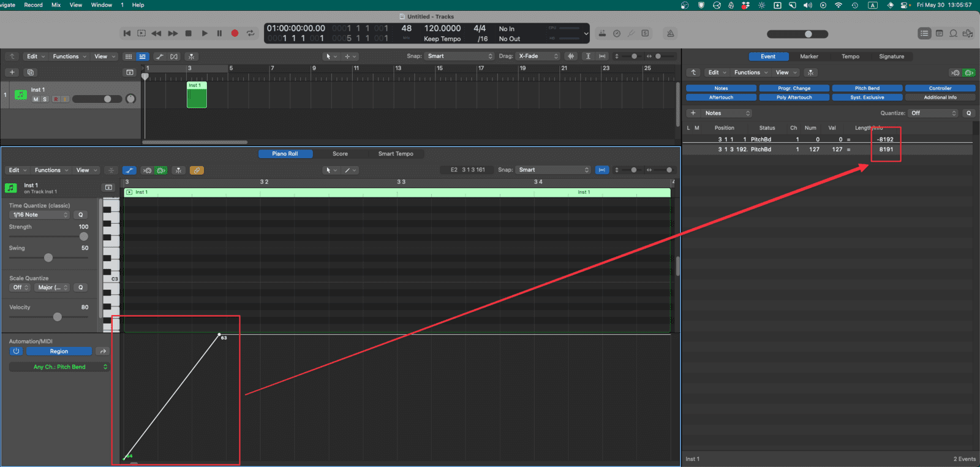Screen dimensions: 980x467
Task: Switch to the Score editor tab
Action: 340,154
